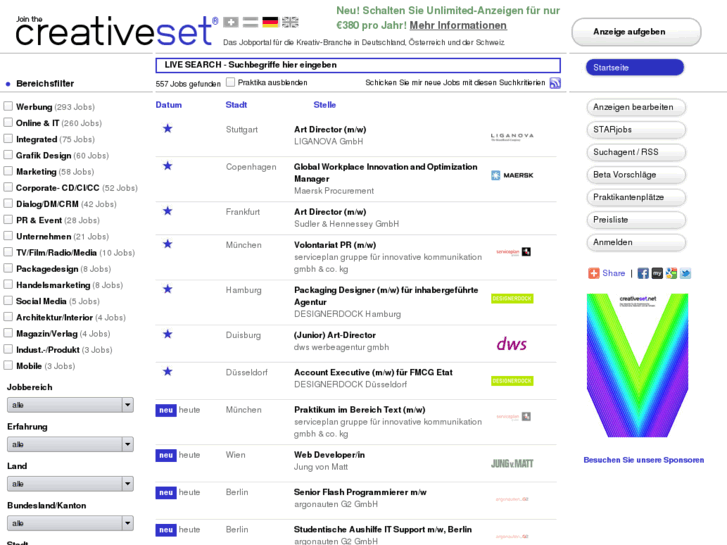The height and width of the screenshot is (545, 727).
Task: Open the Land dropdown
Action: click(x=70, y=484)
